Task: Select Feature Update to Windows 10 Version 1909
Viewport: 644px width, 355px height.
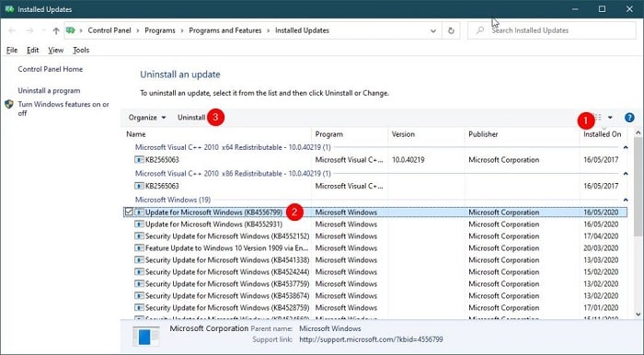Action: click(375, 248)
